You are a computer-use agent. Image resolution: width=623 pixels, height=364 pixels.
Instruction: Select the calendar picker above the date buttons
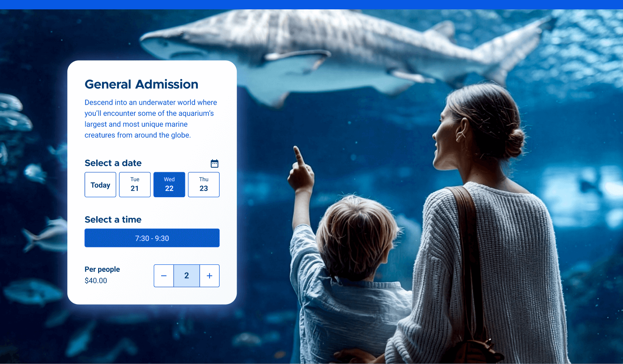tap(214, 163)
